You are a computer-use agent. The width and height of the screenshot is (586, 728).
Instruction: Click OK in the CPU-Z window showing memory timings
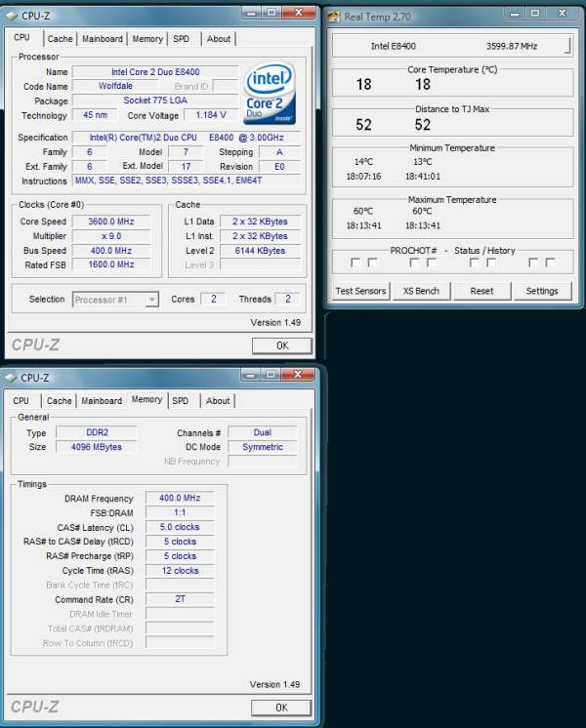[281, 708]
